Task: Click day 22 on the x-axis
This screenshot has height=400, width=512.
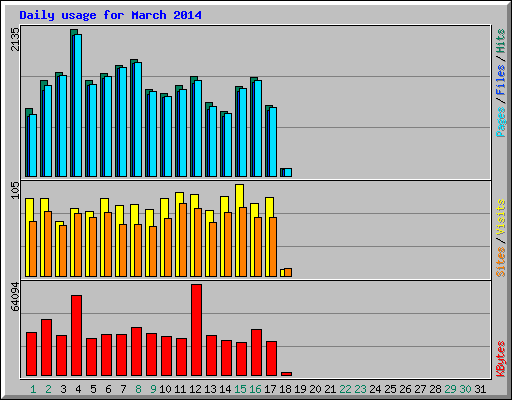Action: click(345, 389)
